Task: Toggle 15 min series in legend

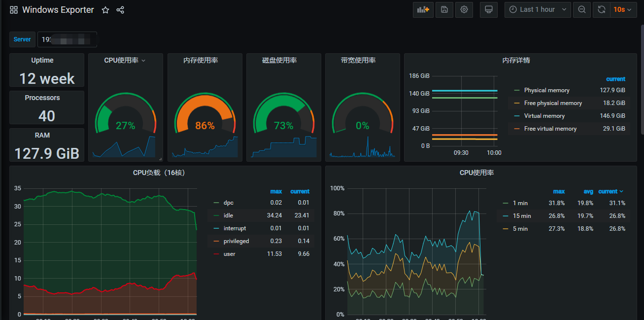Action: (x=522, y=215)
